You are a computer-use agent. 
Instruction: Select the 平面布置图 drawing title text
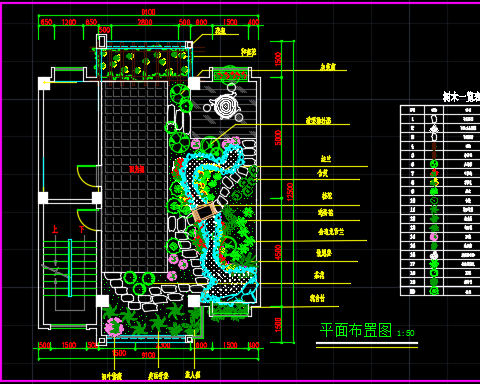pyautogui.click(x=356, y=330)
